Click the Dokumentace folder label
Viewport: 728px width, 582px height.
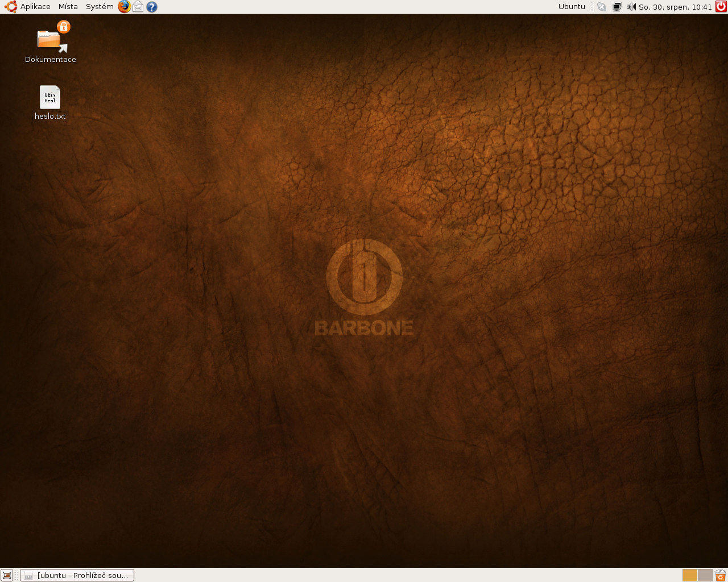point(51,59)
